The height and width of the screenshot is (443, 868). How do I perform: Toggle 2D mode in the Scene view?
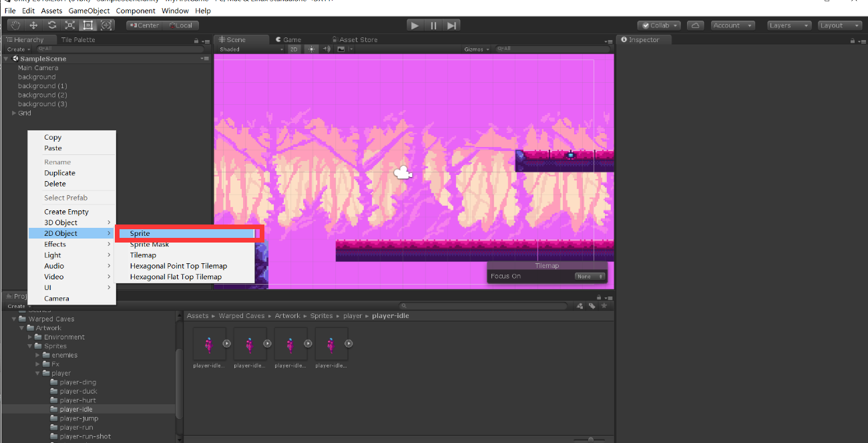294,49
